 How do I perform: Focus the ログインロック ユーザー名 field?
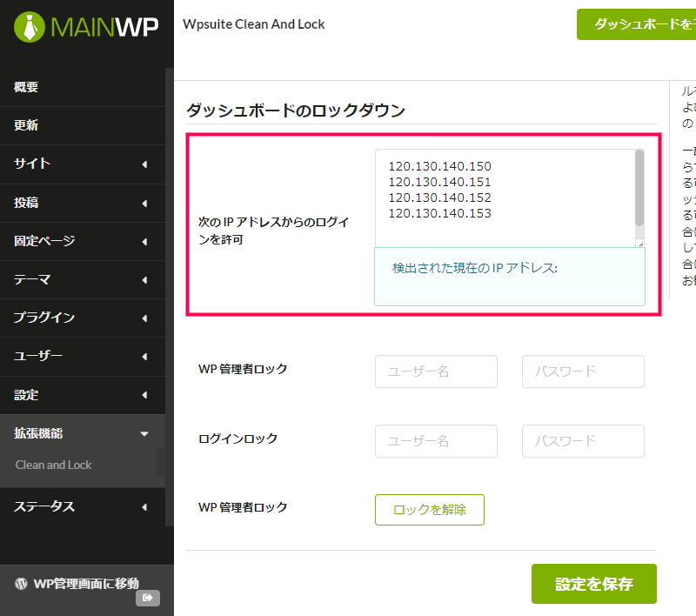[x=436, y=441]
